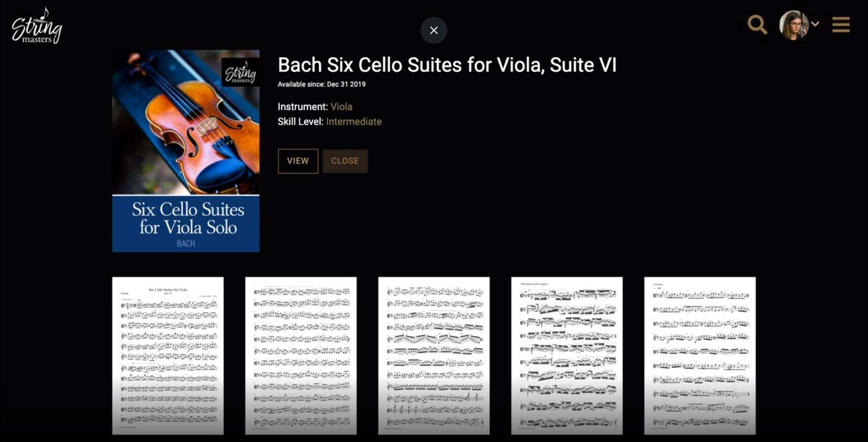Open the search magnifier icon
This screenshot has height=442, width=868.
click(757, 24)
